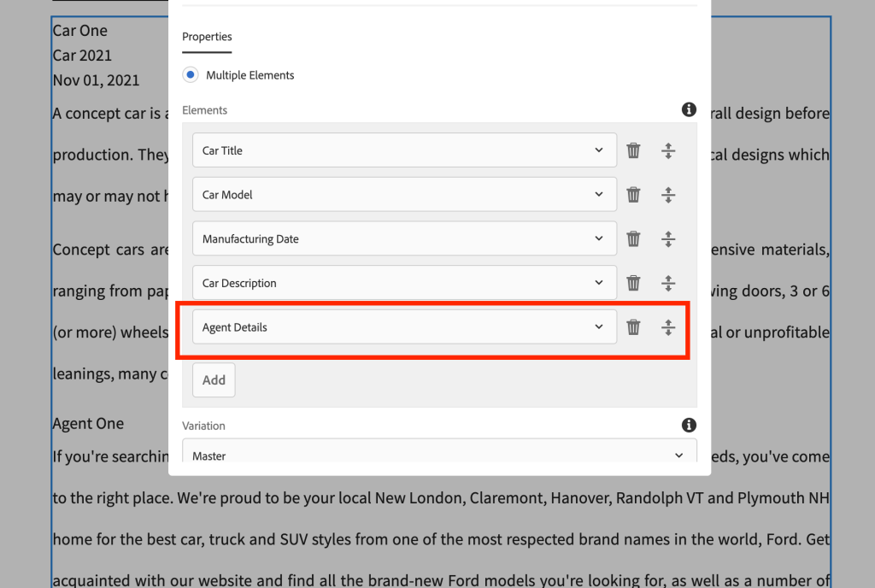Click reorder handle for Car Model

pos(668,195)
